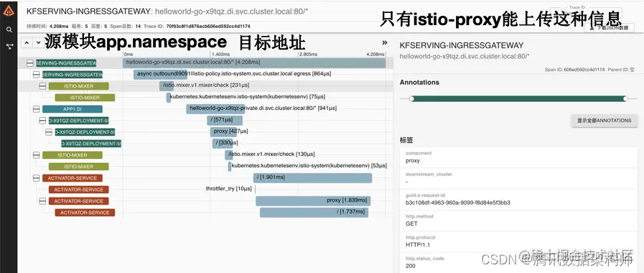Image resolution: width=644 pixels, height=273 pixels.
Task: Select the proxy [427µs] span bar
Action: (224, 131)
